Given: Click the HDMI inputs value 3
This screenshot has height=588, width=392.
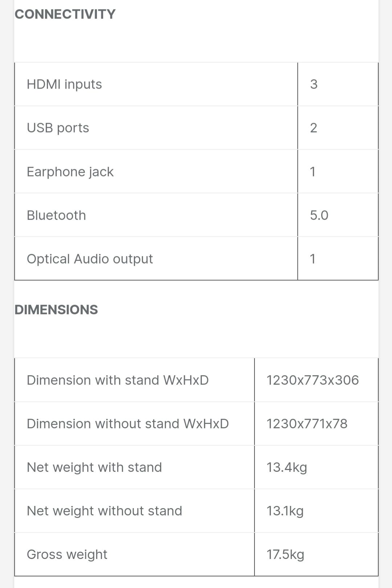Looking at the screenshot, I should pos(314,84).
